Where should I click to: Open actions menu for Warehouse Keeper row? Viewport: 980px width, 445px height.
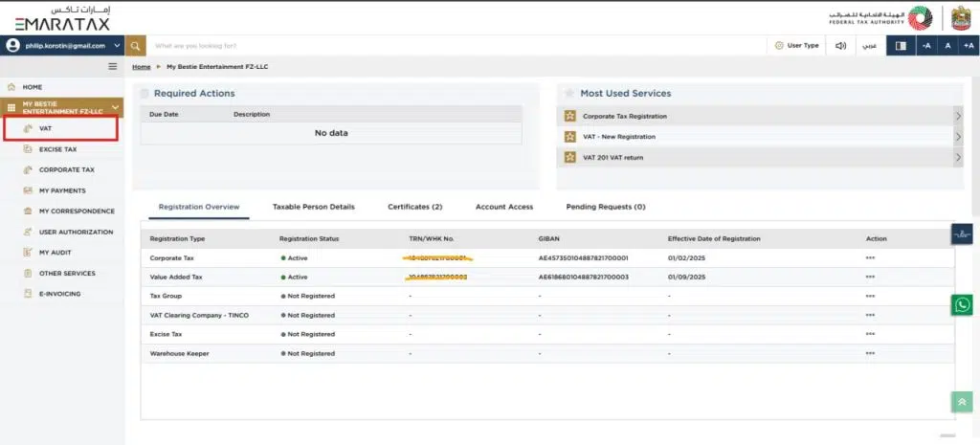870,354
